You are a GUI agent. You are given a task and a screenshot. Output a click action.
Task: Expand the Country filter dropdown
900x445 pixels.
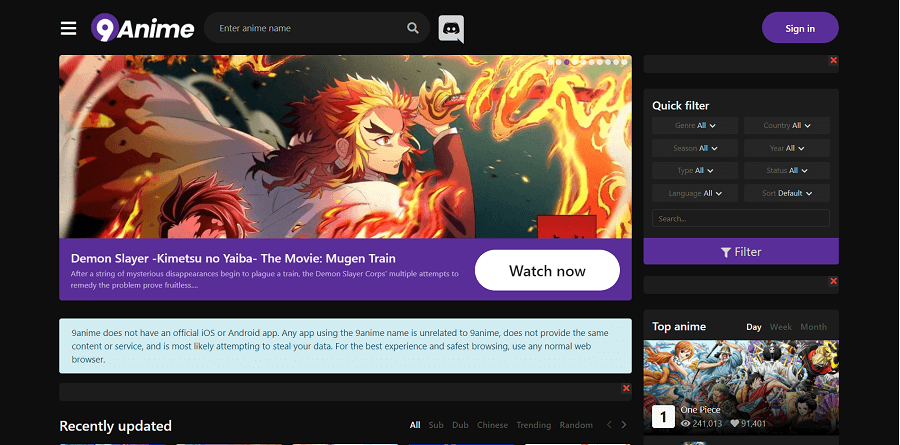(x=787, y=125)
